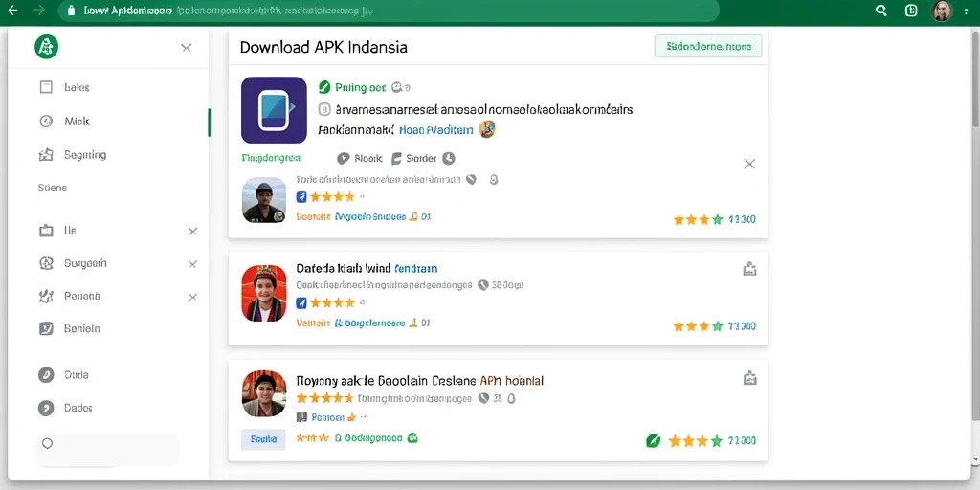Click the green button beside 'Download APK Indansia'
The image size is (980, 490).
[708, 46]
